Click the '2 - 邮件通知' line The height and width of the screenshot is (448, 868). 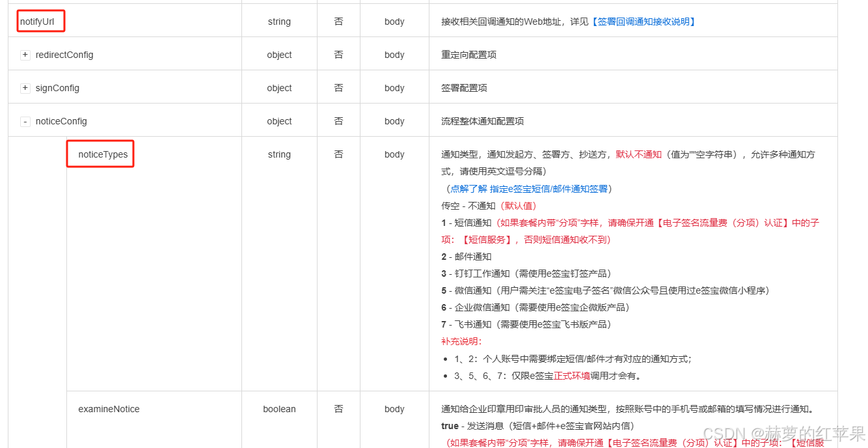tap(467, 257)
